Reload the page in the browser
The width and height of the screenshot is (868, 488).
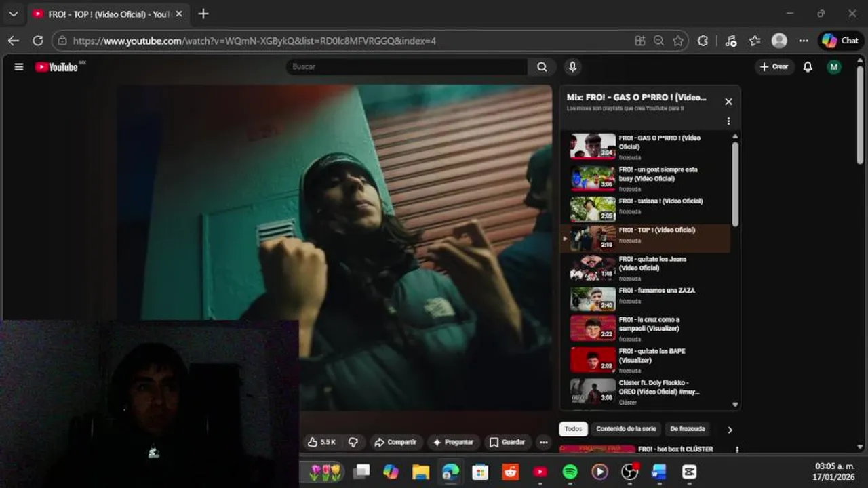pos(38,41)
